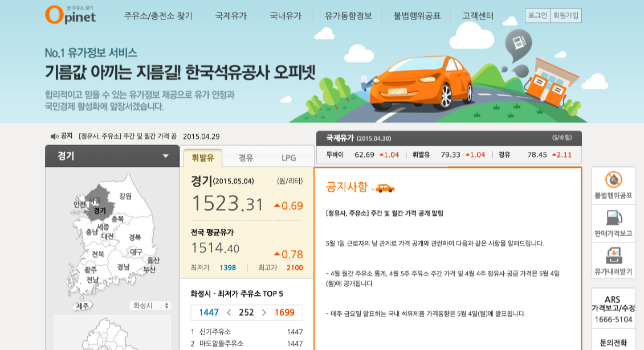644x350 pixels.
Task: Open the 신기주유소 station entry
Action: tap(215, 332)
